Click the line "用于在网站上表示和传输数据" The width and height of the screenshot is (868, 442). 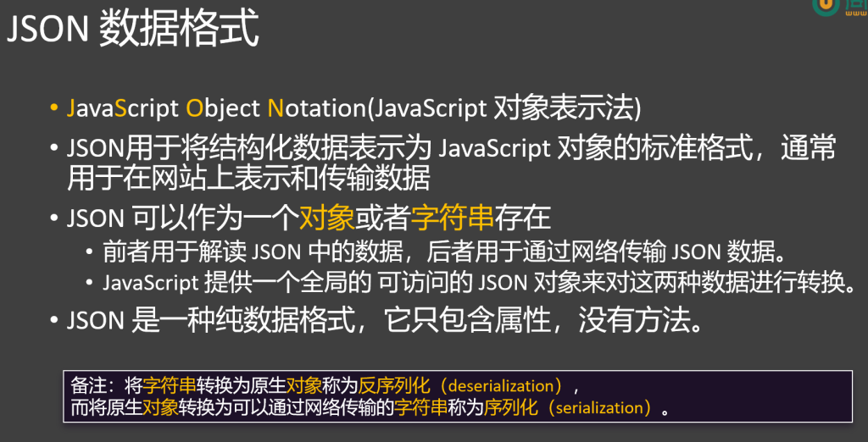point(248,178)
